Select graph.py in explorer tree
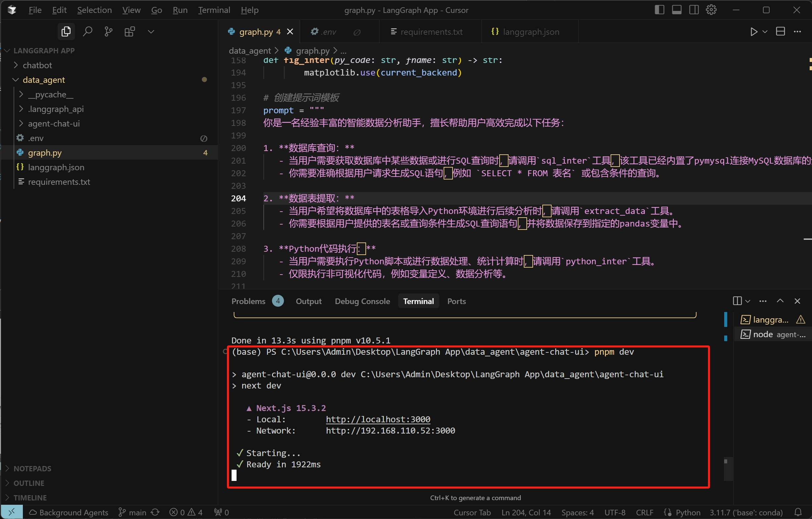 click(109, 152)
